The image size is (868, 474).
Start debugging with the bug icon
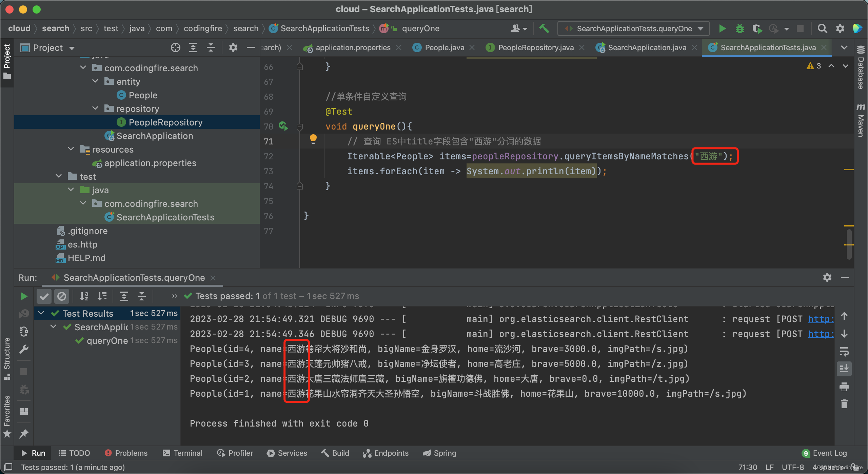(x=739, y=28)
